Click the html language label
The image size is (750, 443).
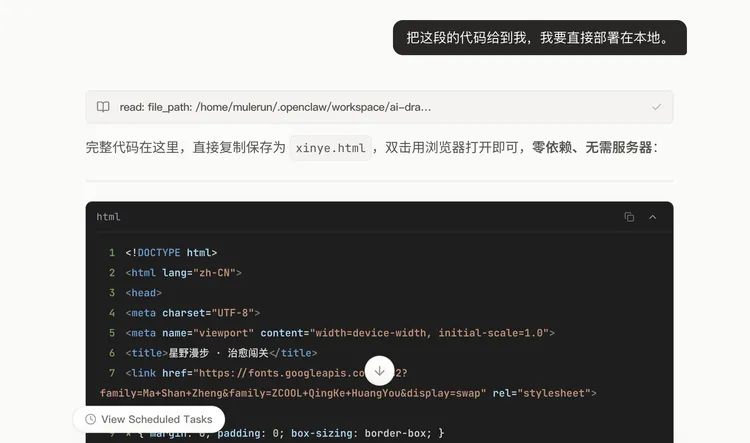(108, 217)
